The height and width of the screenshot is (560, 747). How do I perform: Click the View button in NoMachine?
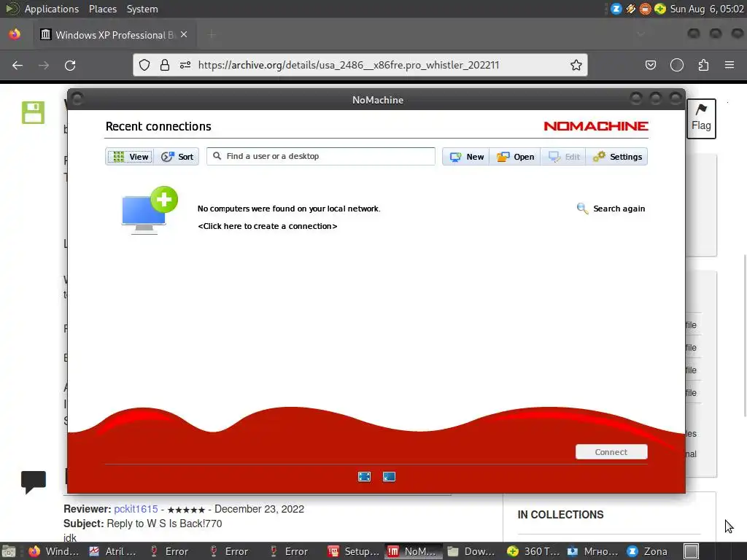pos(130,157)
